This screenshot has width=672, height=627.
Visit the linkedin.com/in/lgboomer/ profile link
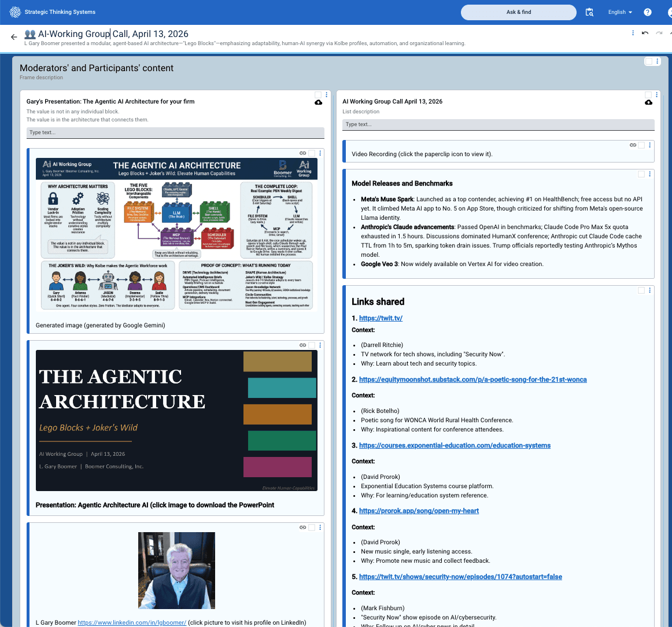(132, 622)
